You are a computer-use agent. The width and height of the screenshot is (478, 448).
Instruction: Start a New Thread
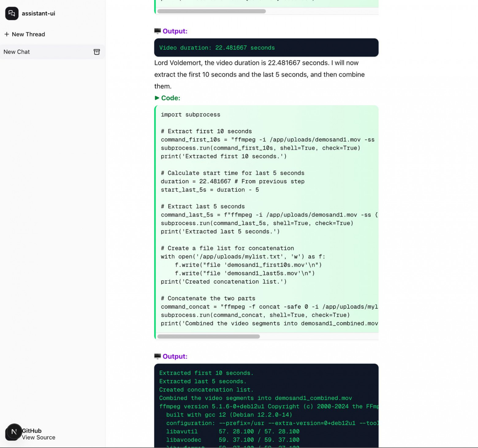coord(25,34)
